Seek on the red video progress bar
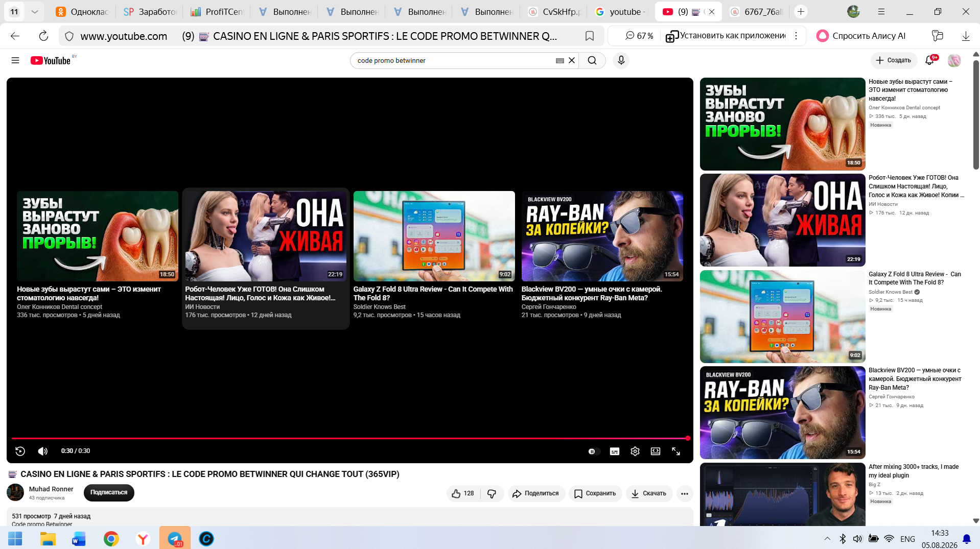This screenshot has width=980, height=549. pos(350,438)
